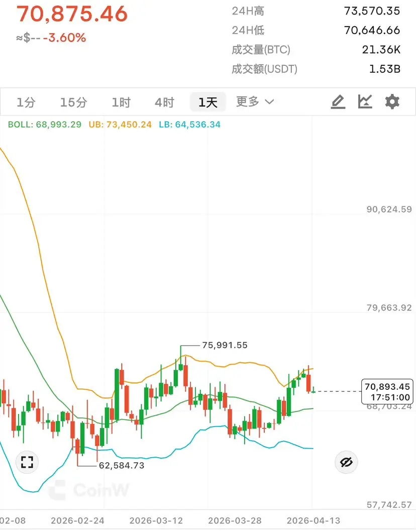416x532 pixels.
Task: Click the 79,663.92 price axis label
Action: [389, 308]
